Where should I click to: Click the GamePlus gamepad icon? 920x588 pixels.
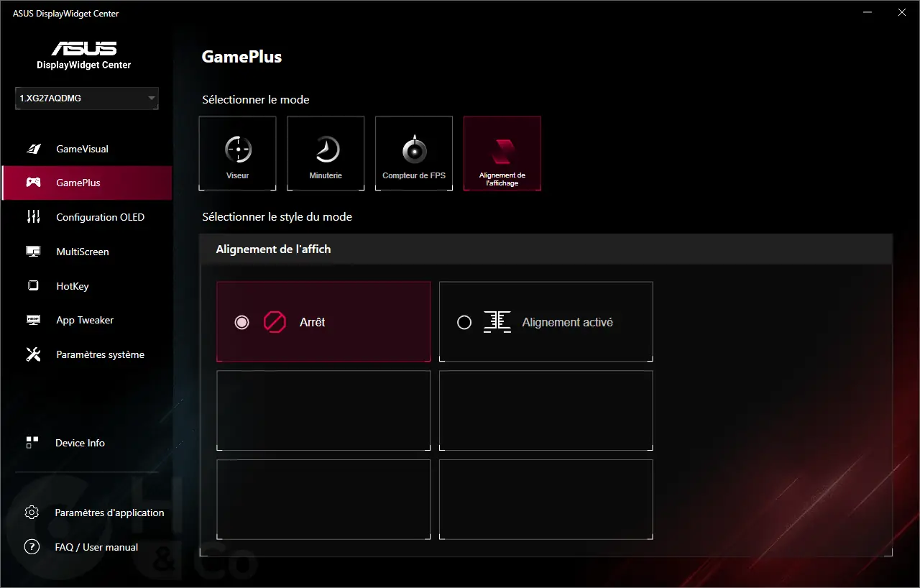tap(33, 183)
